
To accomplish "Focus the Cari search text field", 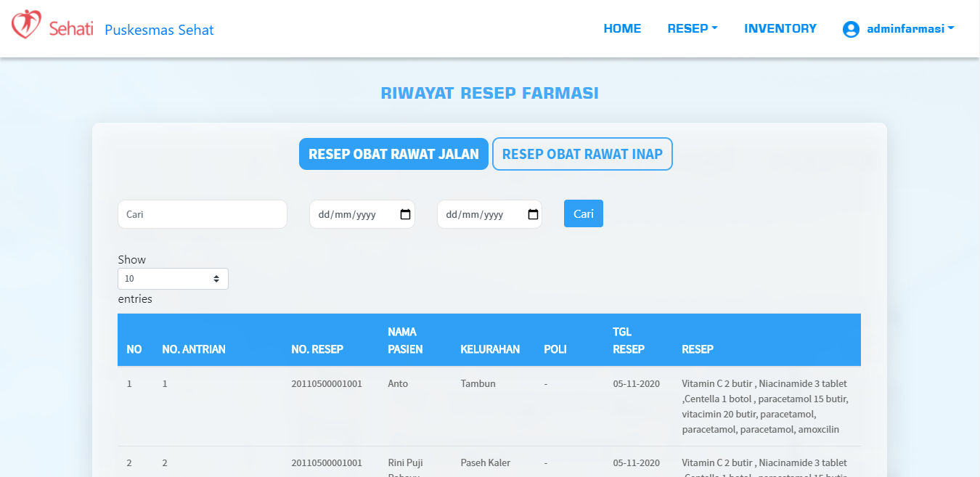I will 202,214.
